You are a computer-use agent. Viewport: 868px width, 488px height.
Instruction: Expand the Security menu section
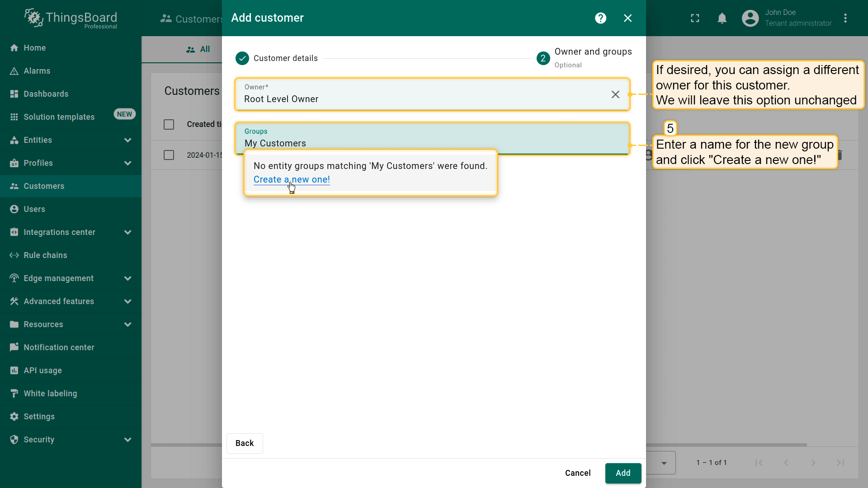(x=127, y=440)
